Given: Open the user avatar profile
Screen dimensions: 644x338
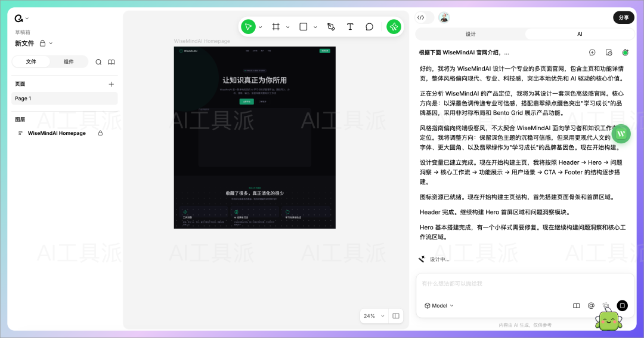Looking at the screenshot, I should (444, 18).
